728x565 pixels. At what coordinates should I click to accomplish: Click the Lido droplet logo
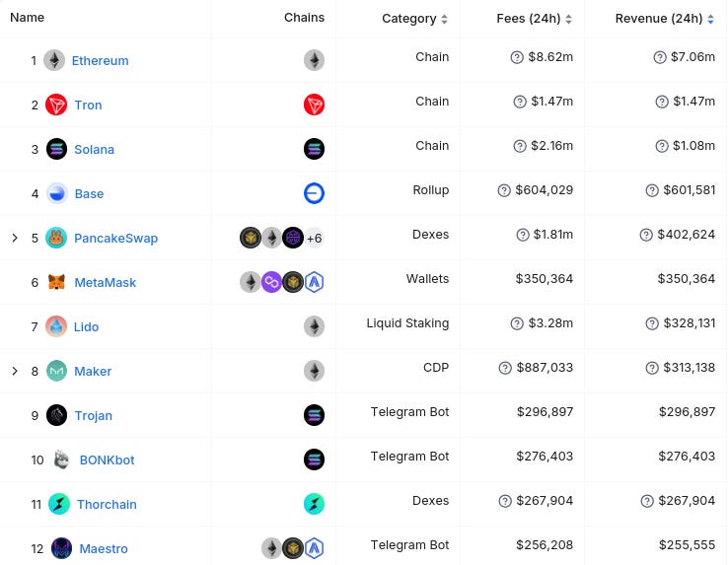click(56, 326)
